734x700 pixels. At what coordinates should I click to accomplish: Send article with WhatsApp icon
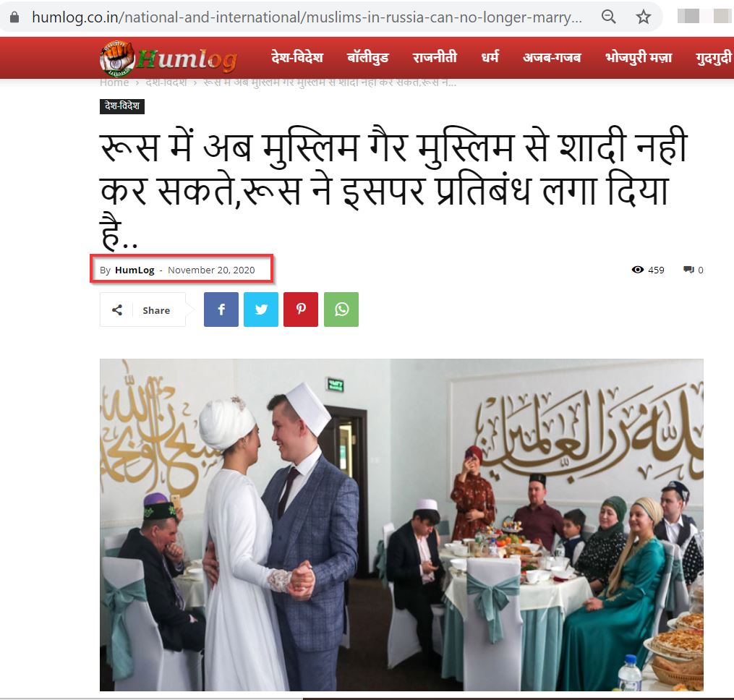pyautogui.click(x=341, y=310)
